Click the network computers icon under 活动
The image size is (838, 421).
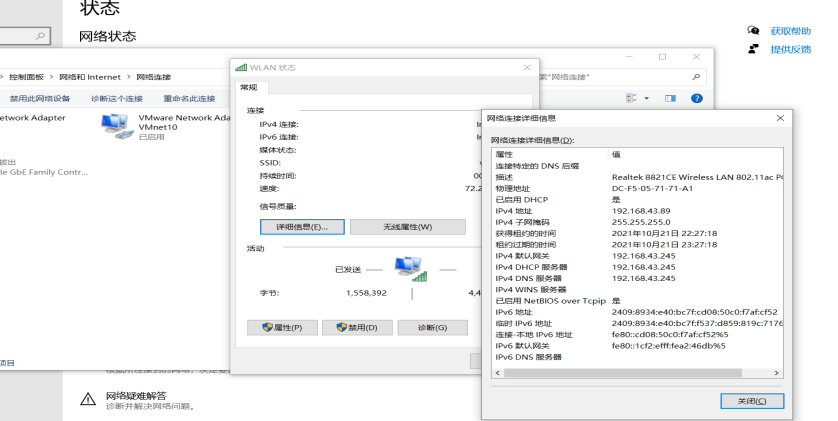click(x=410, y=269)
